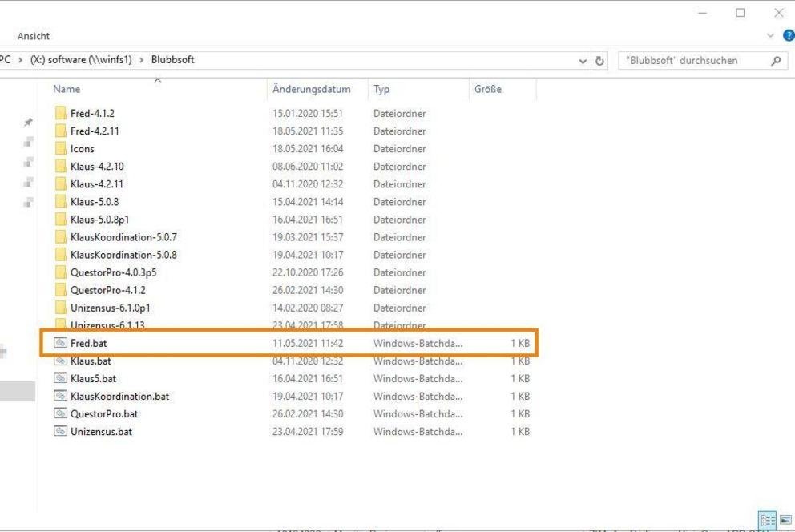
Task: Click the Klaus-5.0.8 folder icon
Action: [60, 202]
